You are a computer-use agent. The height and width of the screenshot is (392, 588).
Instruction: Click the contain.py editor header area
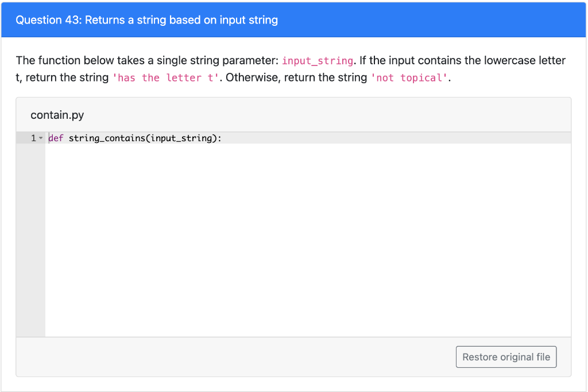point(287,115)
